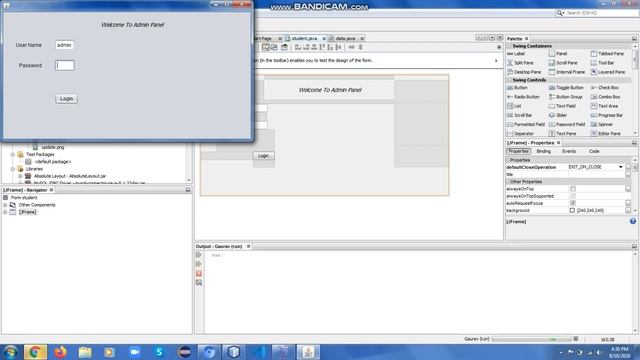Pick Split Pane from the Palette
The image size is (640, 360).
click(520, 63)
